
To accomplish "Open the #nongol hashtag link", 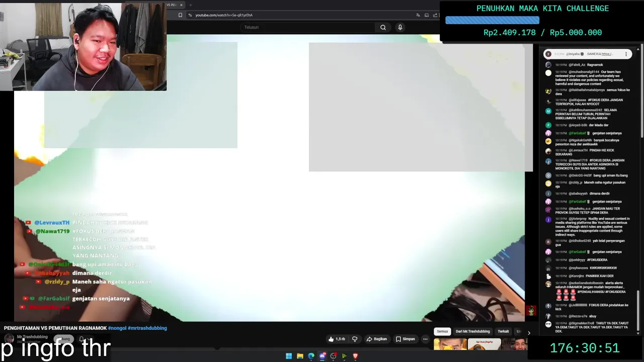I will (117, 328).
